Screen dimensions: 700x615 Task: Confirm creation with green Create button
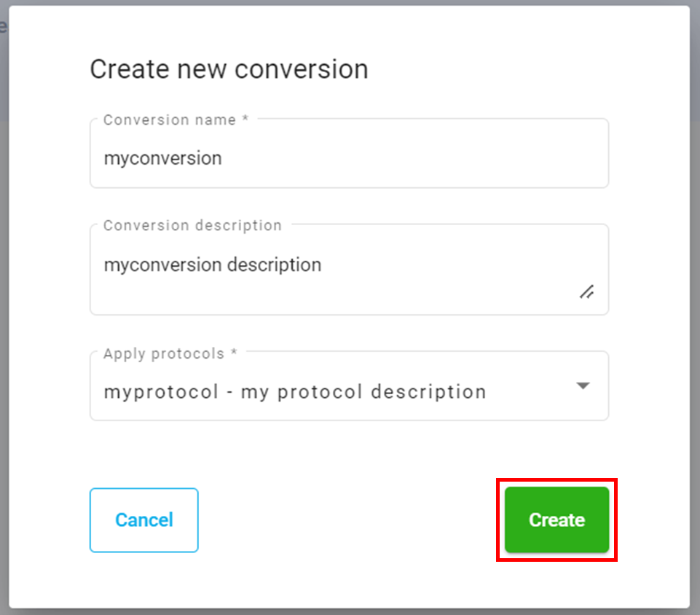click(556, 520)
